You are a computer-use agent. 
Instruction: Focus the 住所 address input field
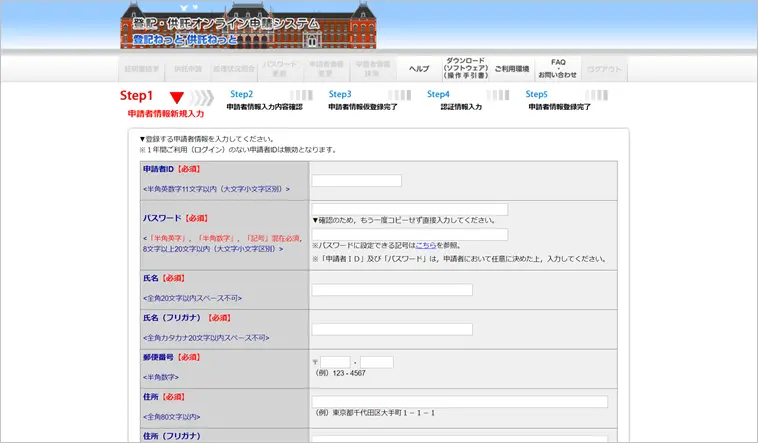(x=459, y=402)
